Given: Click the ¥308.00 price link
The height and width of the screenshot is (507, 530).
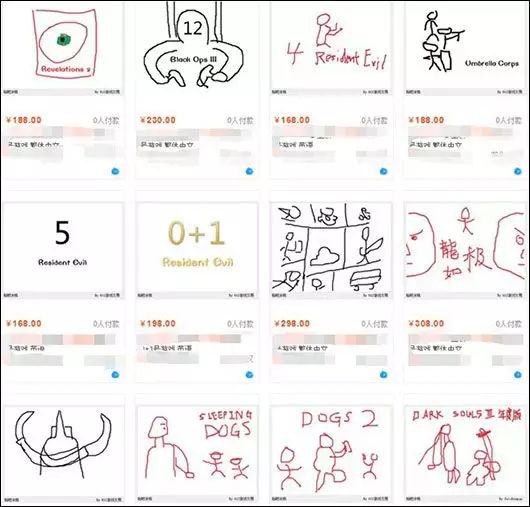Looking at the screenshot, I should [x=426, y=323].
